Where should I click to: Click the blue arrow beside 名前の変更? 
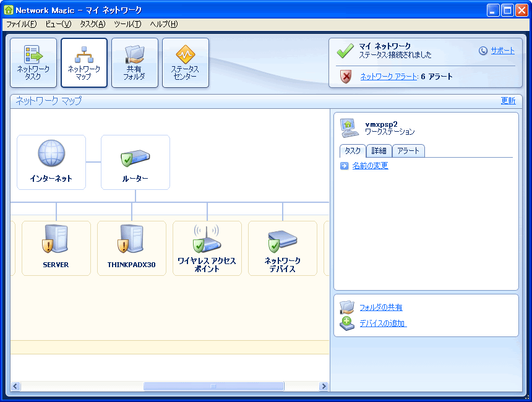pos(344,166)
